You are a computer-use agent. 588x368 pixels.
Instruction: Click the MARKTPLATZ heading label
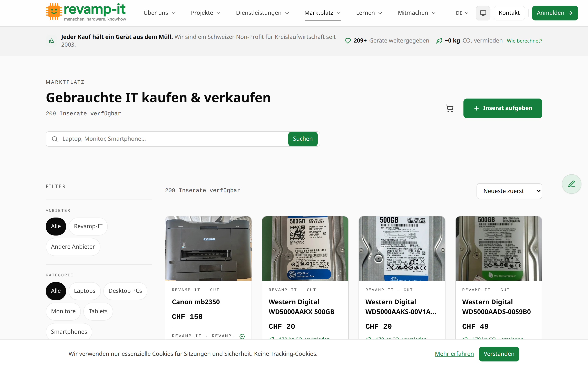[65, 82]
